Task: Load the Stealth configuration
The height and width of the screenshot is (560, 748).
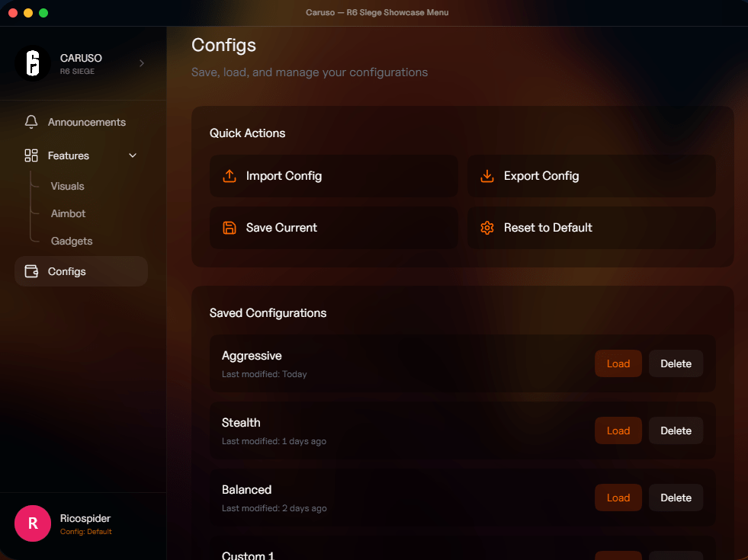Action: [x=618, y=430]
